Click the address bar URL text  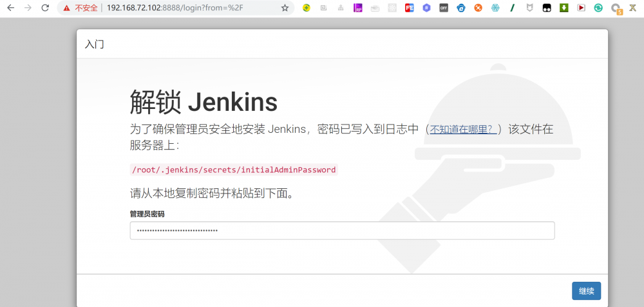(175, 8)
